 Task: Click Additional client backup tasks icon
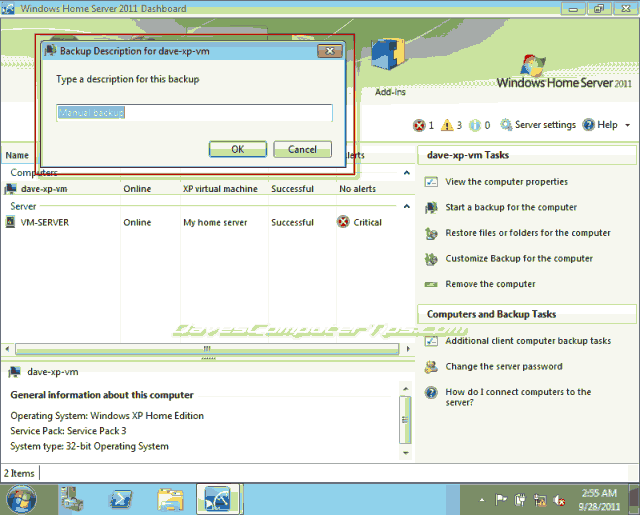[x=431, y=341]
